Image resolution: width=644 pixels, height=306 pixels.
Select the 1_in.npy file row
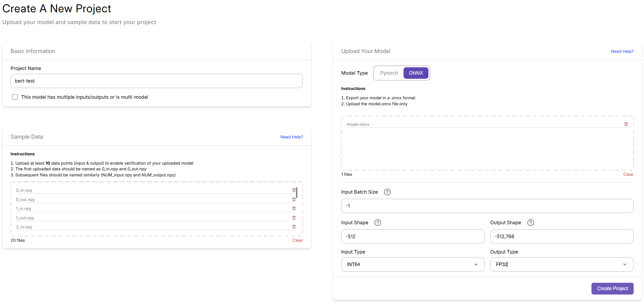pyautogui.click(x=156, y=208)
